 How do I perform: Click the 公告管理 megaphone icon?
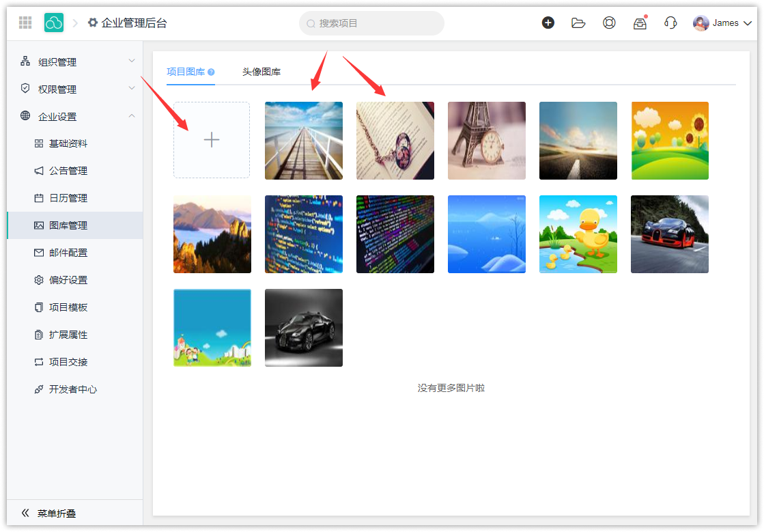pos(39,171)
